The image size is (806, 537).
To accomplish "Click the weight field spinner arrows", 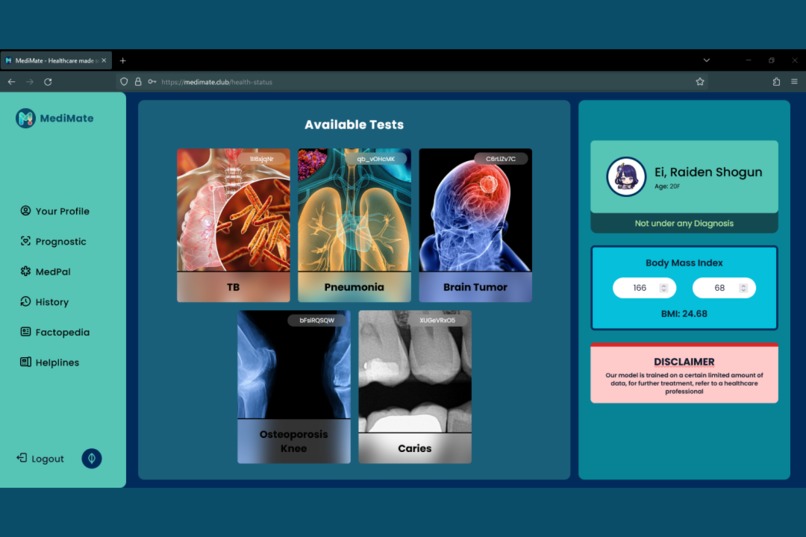I will (743, 288).
